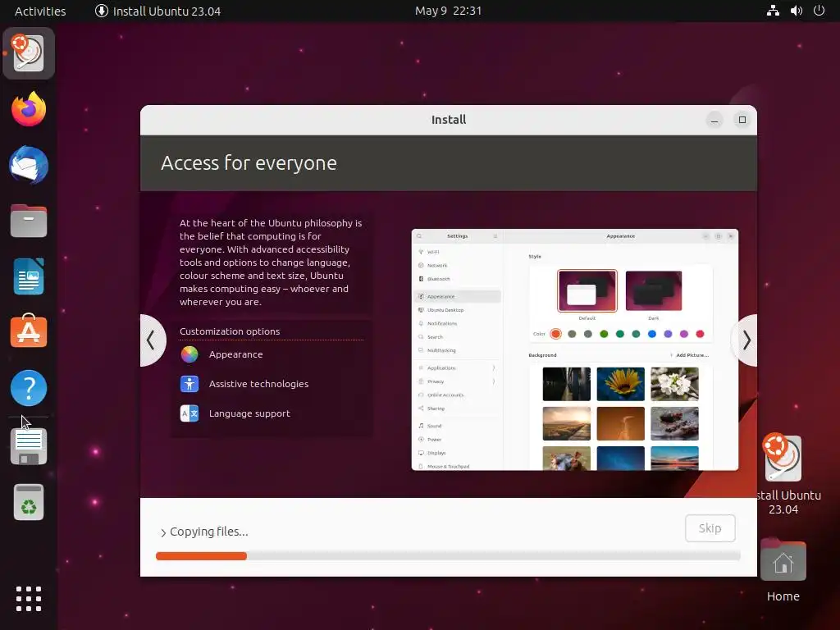Expand the Copying files details chevron
The image size is (840, 630).
click(163, 532)
